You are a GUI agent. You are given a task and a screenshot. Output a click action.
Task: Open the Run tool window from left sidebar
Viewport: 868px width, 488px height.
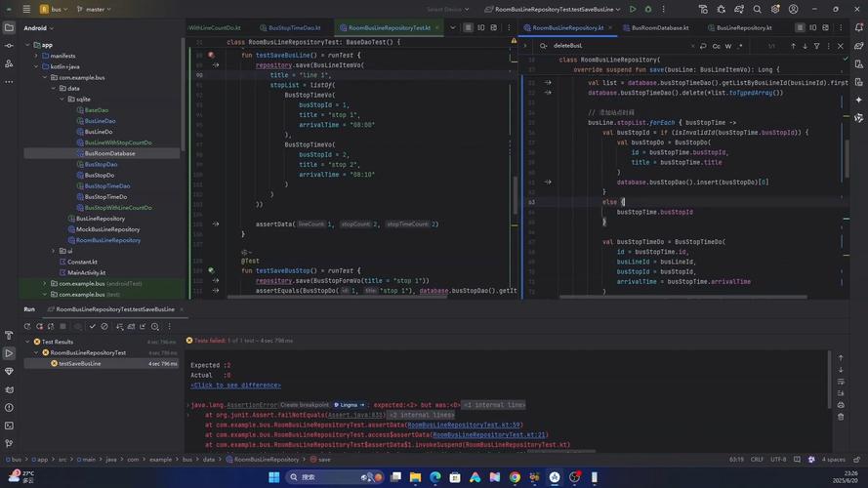coord(9,353)
